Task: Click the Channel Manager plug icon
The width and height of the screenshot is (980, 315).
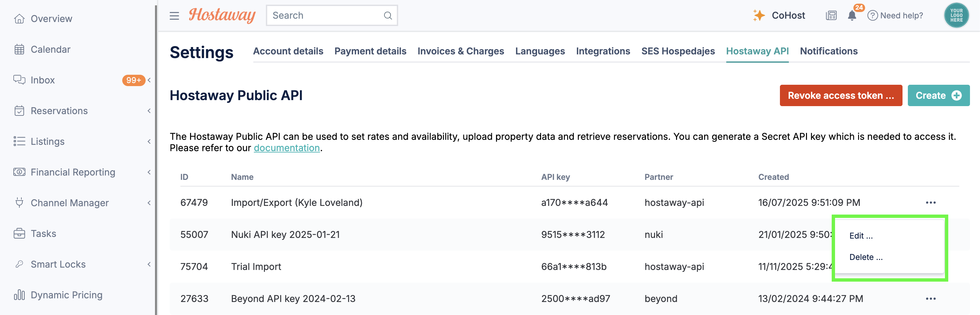Action: coord(19,203)
